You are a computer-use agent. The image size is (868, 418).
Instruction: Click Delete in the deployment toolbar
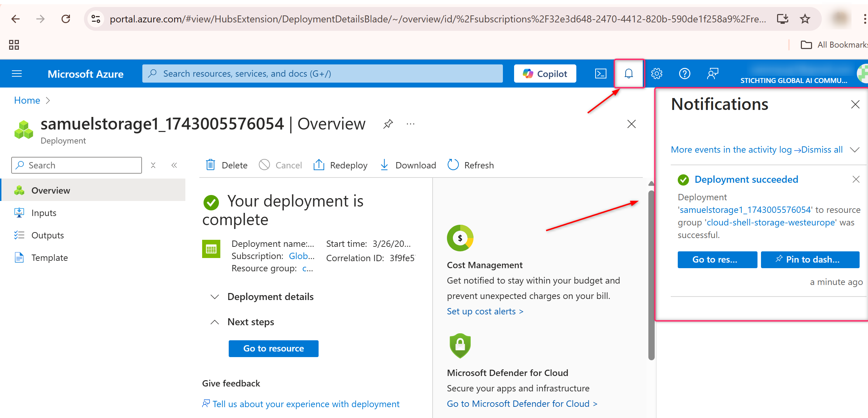click(x=227, y=165)
